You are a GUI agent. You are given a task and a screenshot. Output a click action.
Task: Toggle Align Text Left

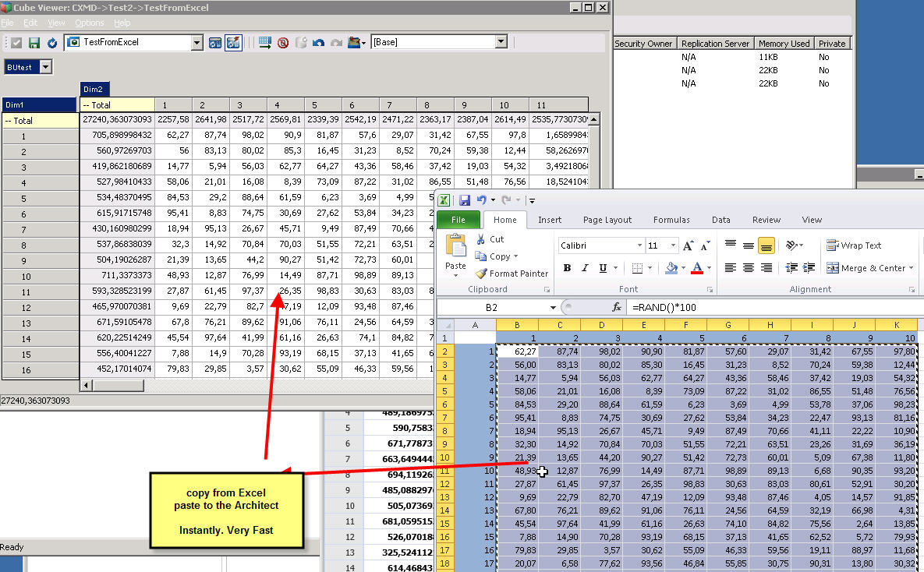[x=730, y=268]
